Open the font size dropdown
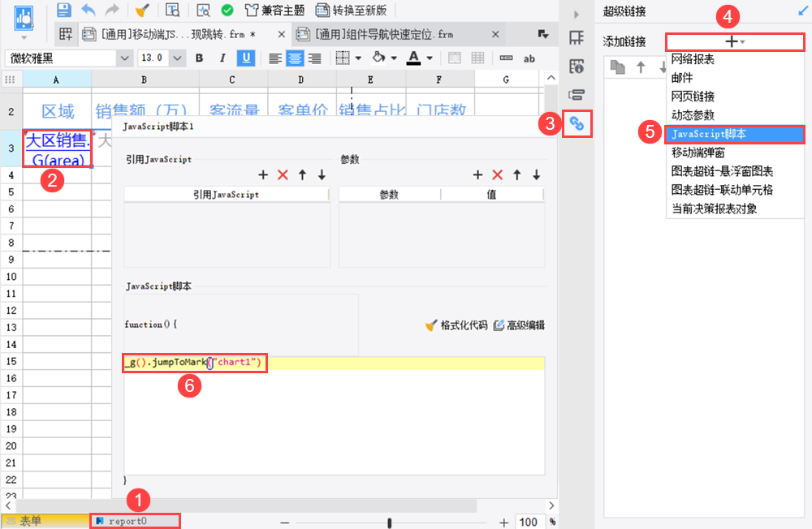This screenshot has height=529, width=812. 177,58
